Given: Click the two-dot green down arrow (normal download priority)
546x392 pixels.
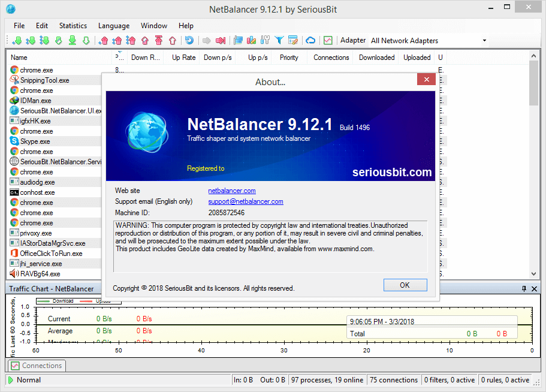Looking at the screenshot, I should (31, 41).
